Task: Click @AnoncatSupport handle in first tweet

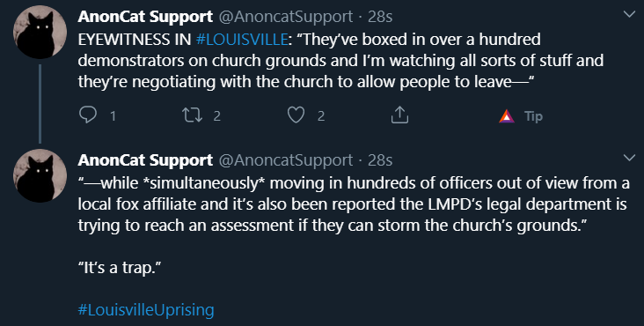Action: tap(285, 17)
